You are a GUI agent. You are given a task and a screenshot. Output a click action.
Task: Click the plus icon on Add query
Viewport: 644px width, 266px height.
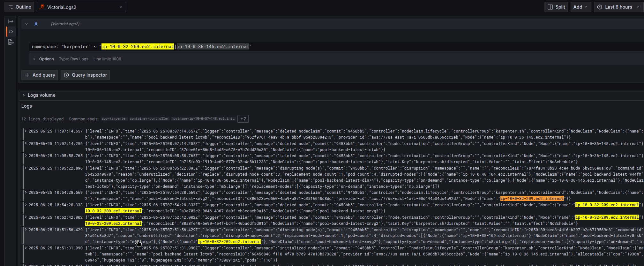[27, 75]
